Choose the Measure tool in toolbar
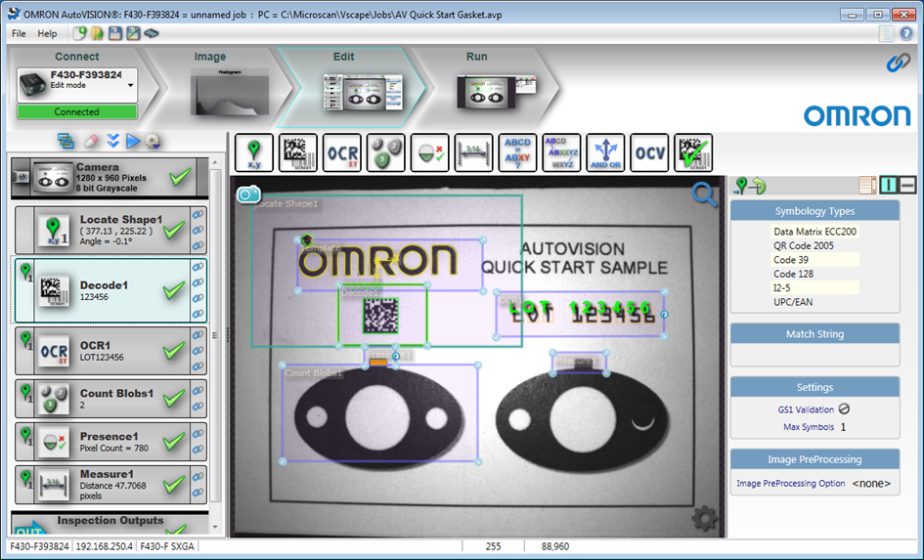This screenshot has width=924, height=560. click(x=473, y=153)
